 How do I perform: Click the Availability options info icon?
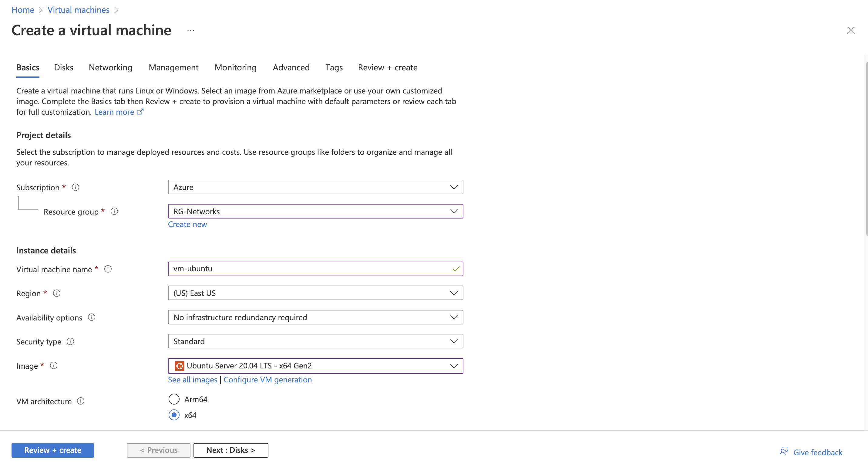(x=92, y=317)
